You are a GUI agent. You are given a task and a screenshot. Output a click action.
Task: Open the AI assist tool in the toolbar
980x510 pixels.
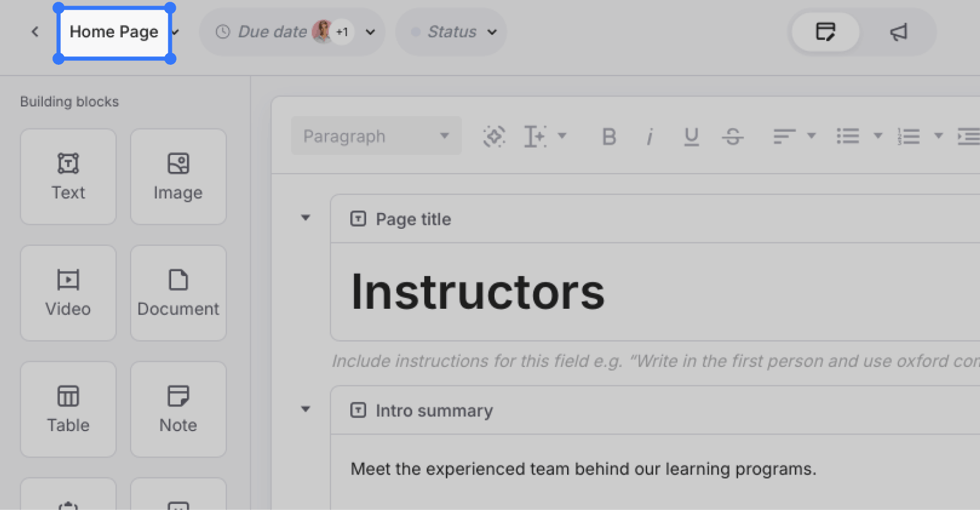pyautogui.click(x=494, y=136)
